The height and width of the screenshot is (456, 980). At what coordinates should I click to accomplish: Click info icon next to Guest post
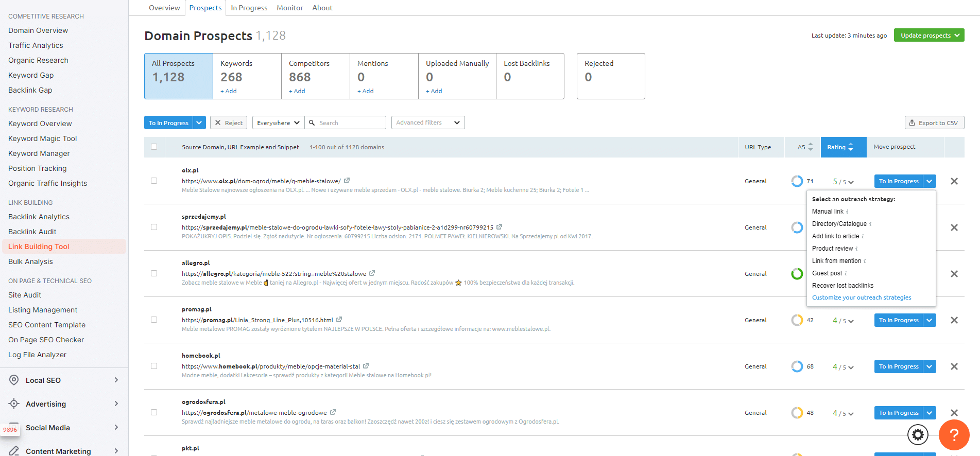846,273
